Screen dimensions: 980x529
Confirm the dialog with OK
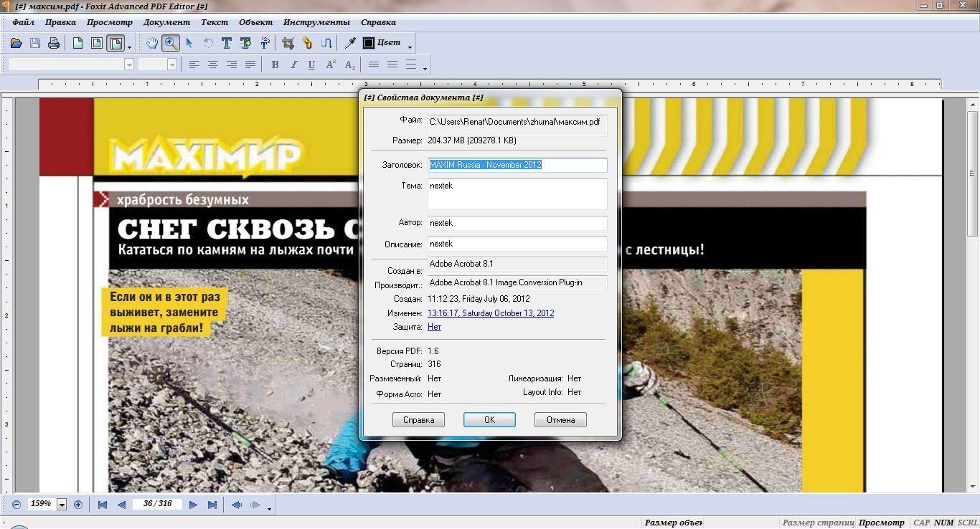tap(489, 419)
